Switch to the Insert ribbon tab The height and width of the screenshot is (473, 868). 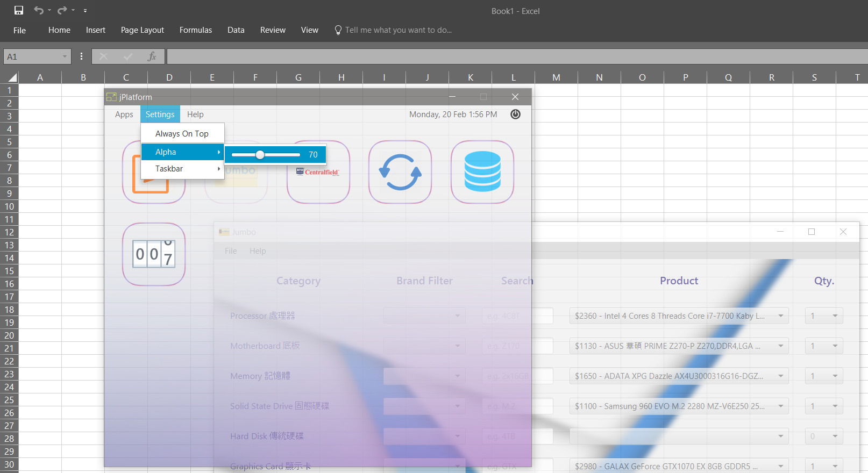coord(96,30)
